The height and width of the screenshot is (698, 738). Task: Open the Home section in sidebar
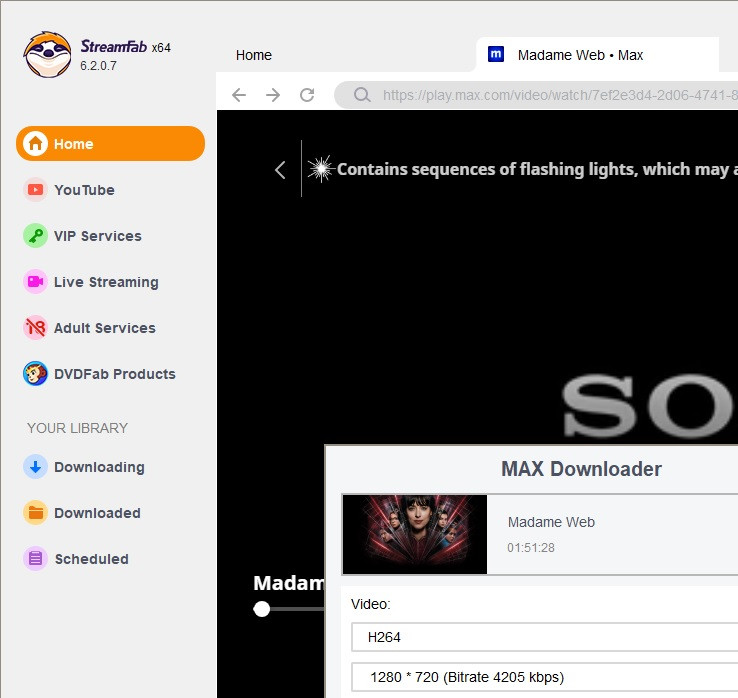tap(110, 144)
